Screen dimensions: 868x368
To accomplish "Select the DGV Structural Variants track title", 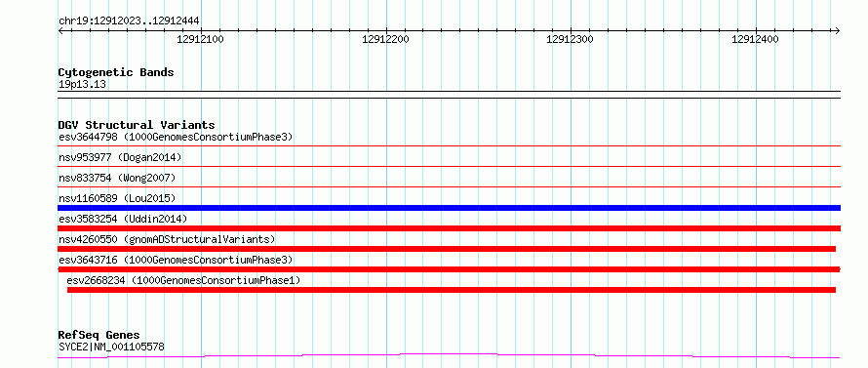I will pyautogui.click(x=137, y=125).
